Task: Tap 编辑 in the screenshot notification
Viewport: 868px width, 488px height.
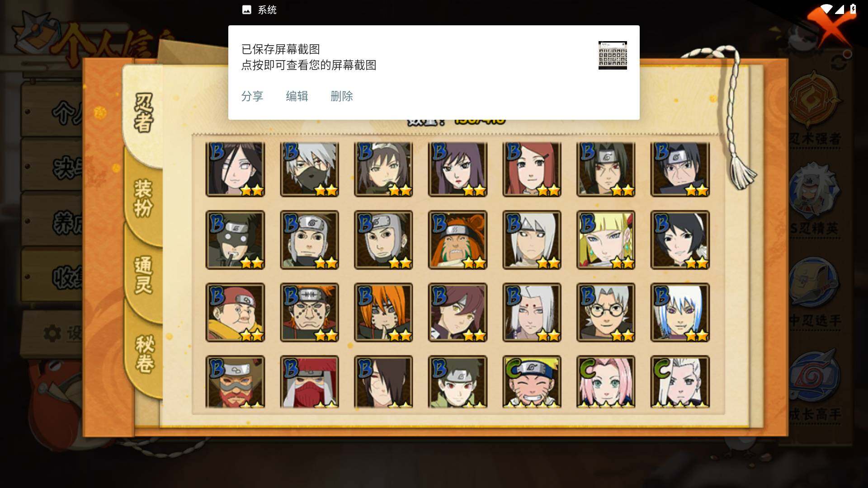Action: tap(297, 96)
